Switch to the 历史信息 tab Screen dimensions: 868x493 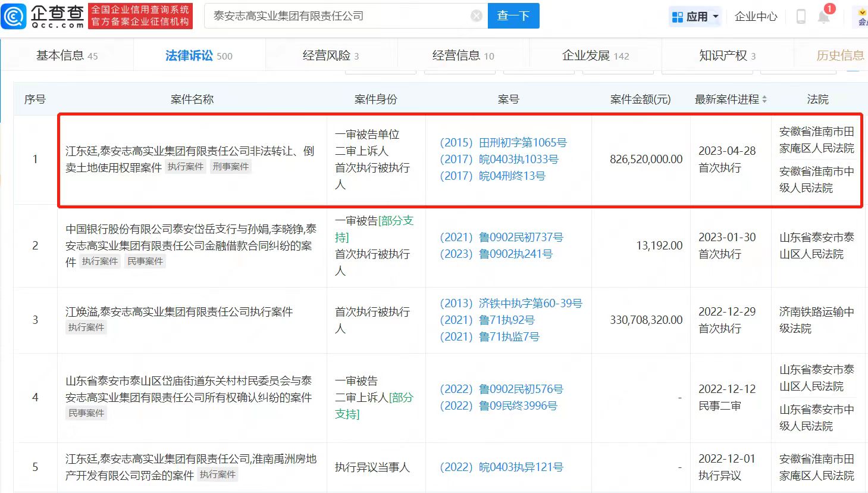pos(840,55)
